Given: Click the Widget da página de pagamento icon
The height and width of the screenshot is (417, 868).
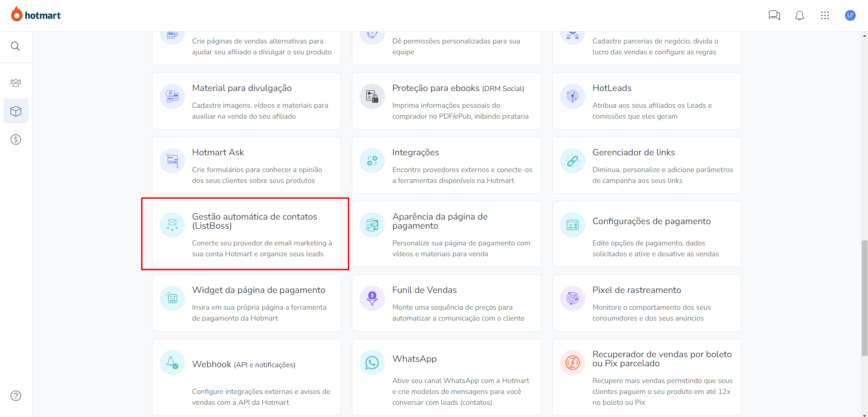Looking at the screenshot, I should [x=172, y=298].
